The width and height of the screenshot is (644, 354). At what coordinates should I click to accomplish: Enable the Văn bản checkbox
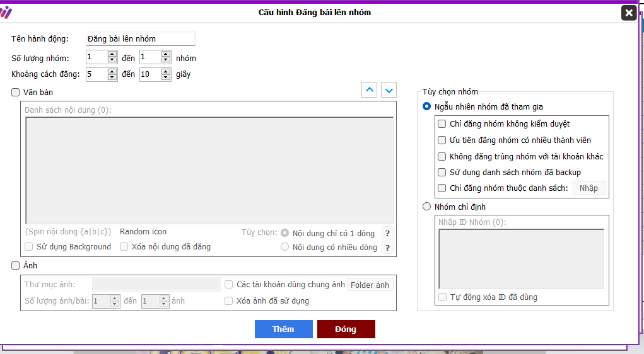click(16, 92)
